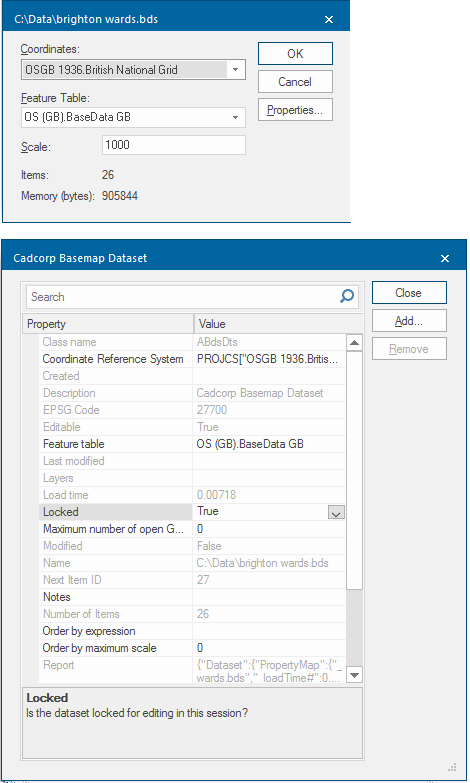Click the Property column header
The height and width of the screenshot is (783, 470).
click(x=108, y=324)
